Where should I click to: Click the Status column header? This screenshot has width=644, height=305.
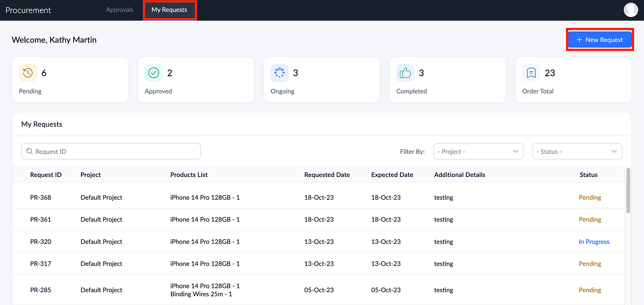pyautogui.click(x=589, y=175)
